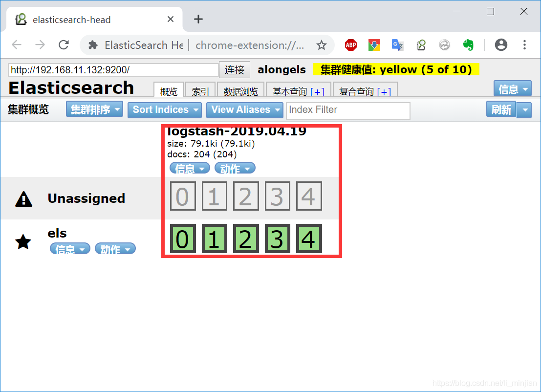Click the size: 79.1ki text
This screenshot has height=392, width=541.
(x=211, y=144)
